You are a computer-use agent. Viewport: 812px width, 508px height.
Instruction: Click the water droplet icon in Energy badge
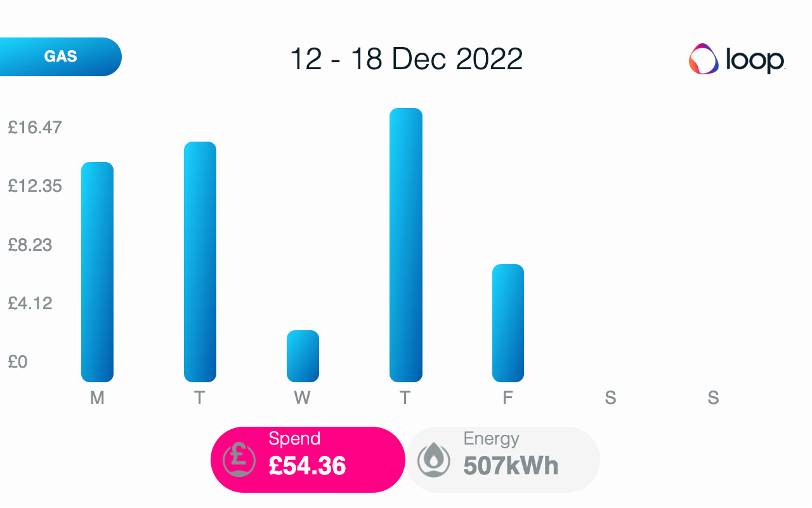(x=434, y=458)
